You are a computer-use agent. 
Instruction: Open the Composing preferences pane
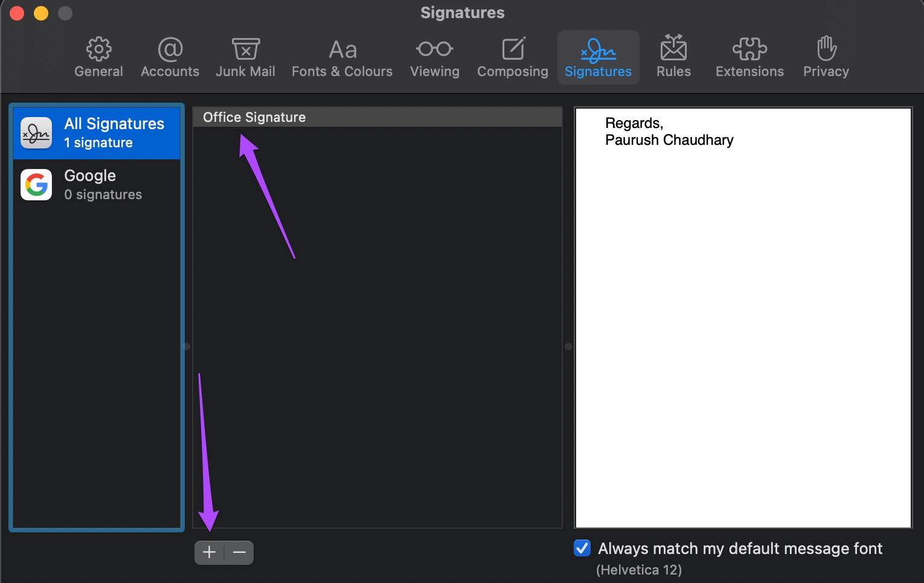tap(513, 58)
